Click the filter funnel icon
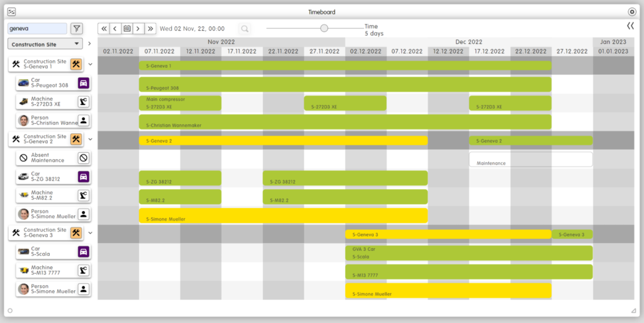The image size is (644, 323). 76,28
